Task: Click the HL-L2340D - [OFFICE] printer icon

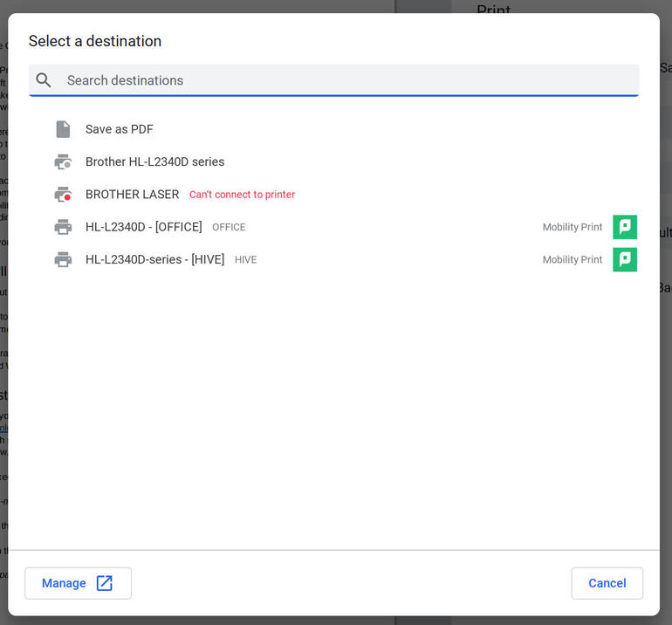Action: [63, 227]
